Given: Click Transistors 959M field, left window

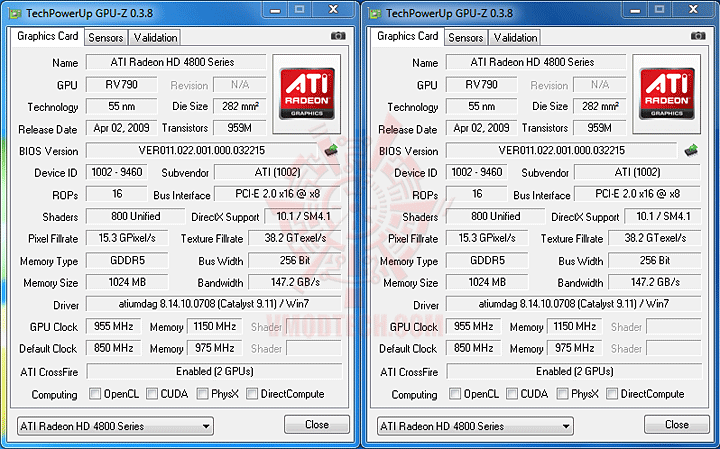Looking at the screenshot, I should point(240,128).
